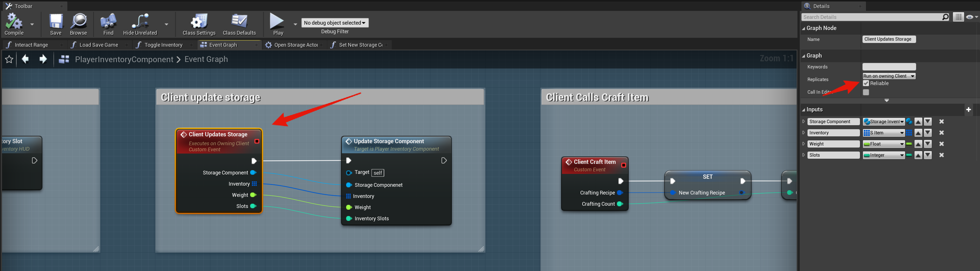
Task: Add a new input parameter with plus button
Action: (968, 110)
